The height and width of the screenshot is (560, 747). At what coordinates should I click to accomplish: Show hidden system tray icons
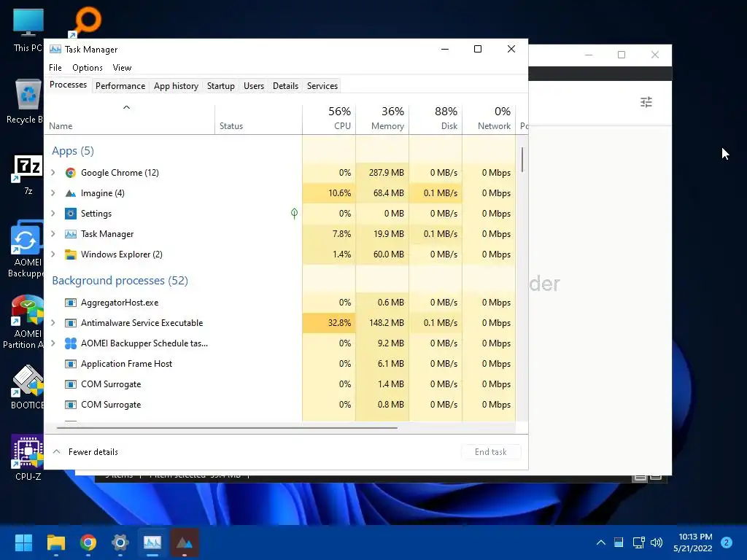tap(601, 542)
